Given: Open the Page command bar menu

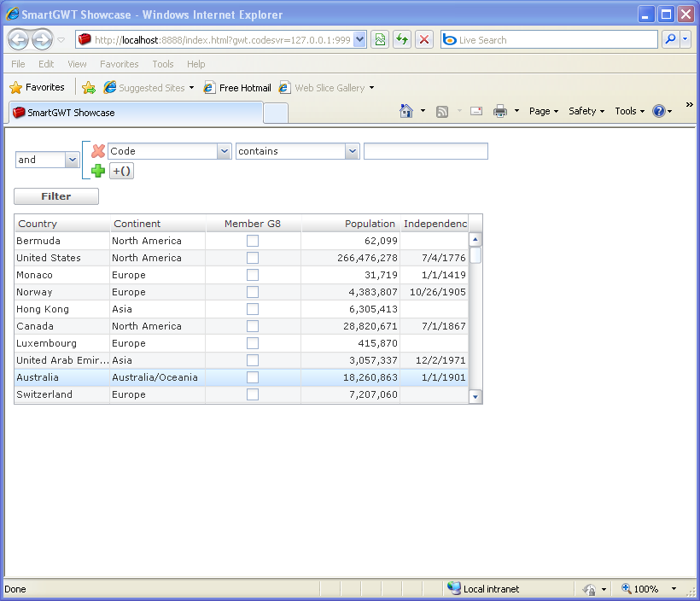Looking at the screenshot, I should (544, 111).
